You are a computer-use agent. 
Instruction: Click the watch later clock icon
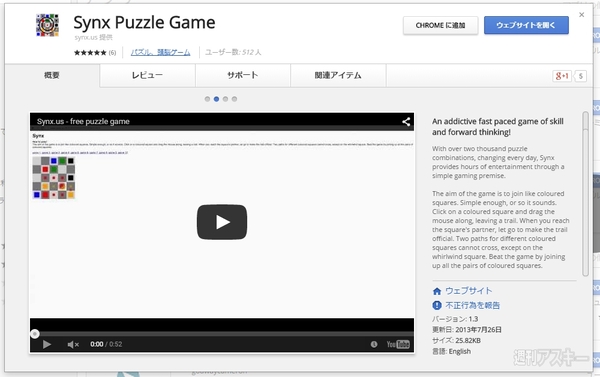click(x=374, y=344)
